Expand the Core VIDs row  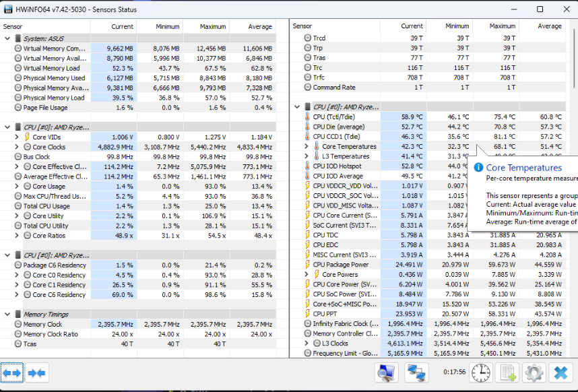pos(16,137)
